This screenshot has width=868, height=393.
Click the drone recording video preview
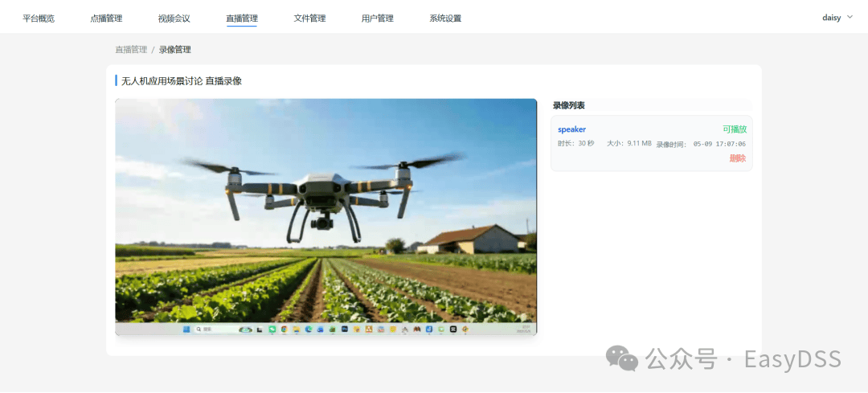(326, 217)
